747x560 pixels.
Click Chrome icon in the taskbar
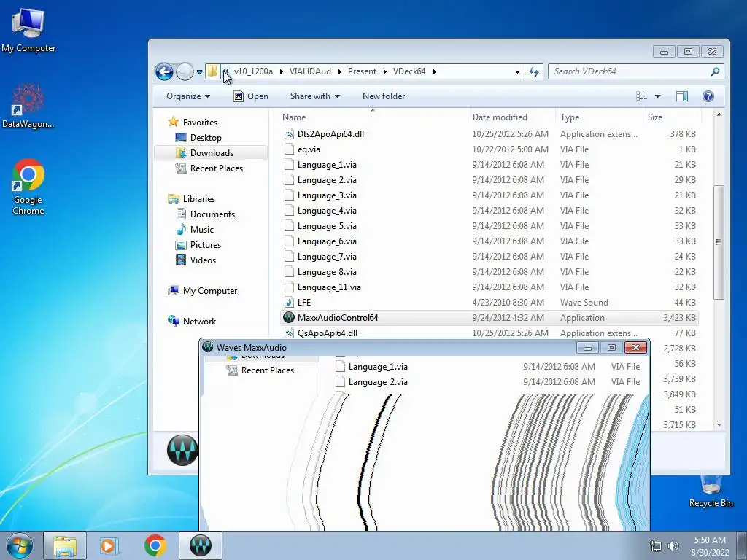155,545
